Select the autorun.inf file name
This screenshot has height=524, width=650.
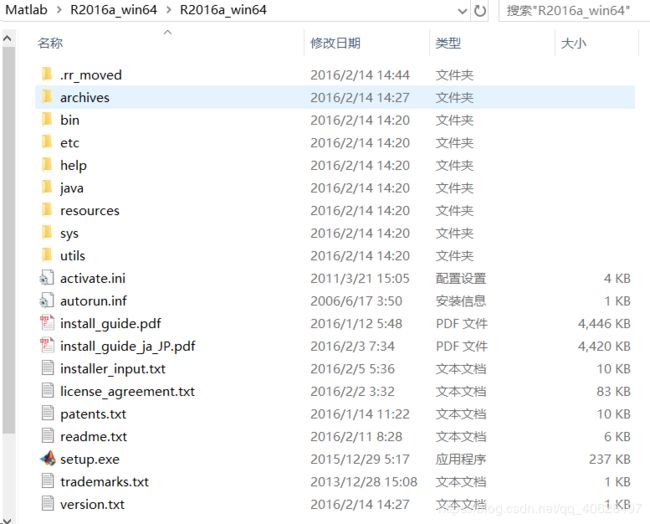tap(93, 301)
